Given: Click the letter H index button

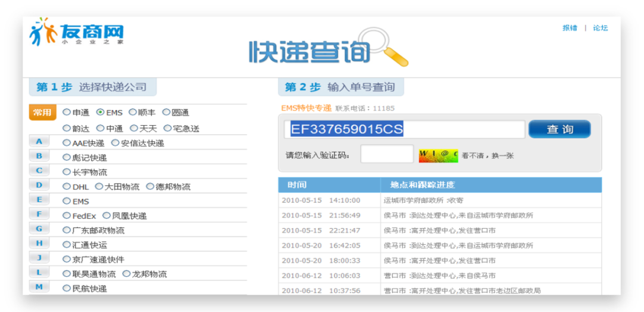Looking at the screenshot, I should pyautogui.click(x=39, y=243).
